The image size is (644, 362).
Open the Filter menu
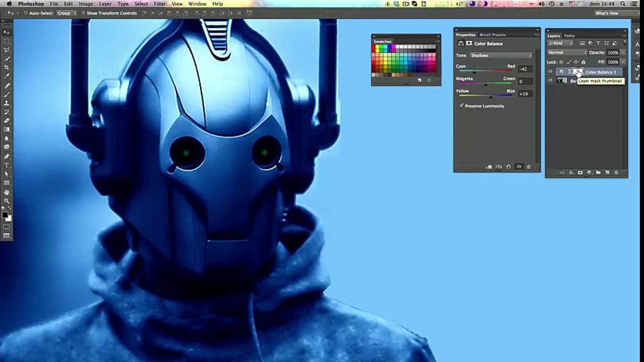pyautogui.click(x=160, y=4)
